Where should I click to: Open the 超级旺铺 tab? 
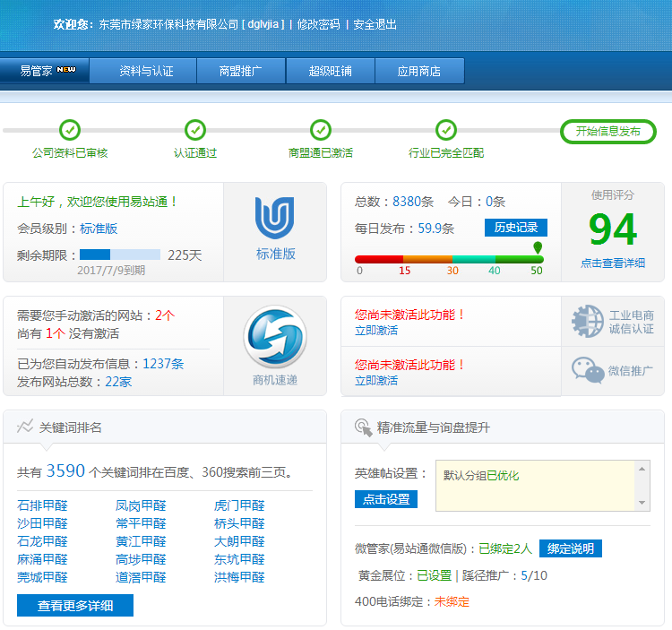330,71
